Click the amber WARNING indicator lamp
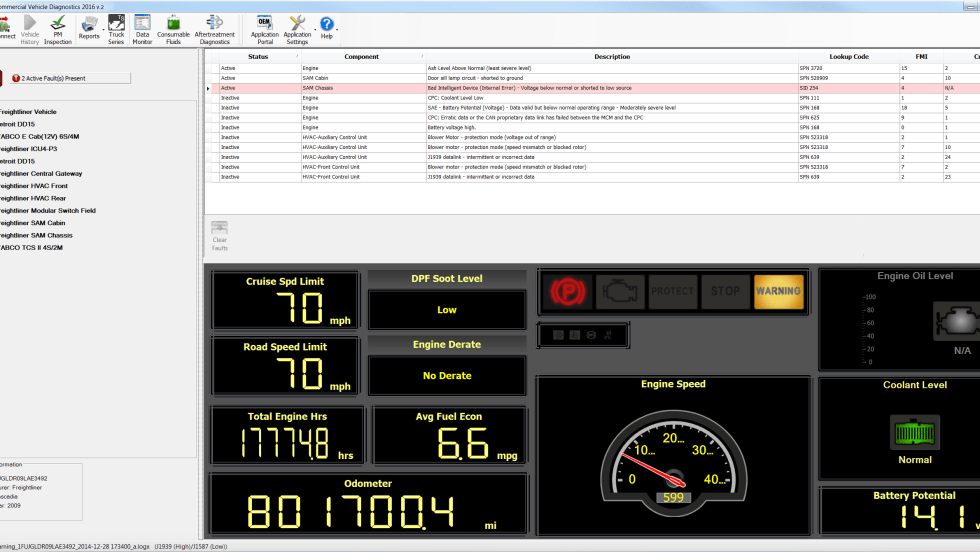The height and width of the screenshot is (552, 980). click(x=778, y=291)
